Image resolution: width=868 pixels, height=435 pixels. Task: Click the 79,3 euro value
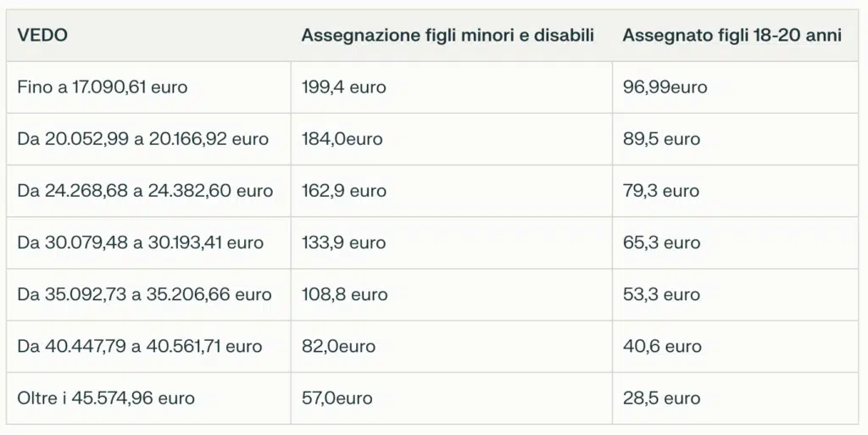click(661, 191)
